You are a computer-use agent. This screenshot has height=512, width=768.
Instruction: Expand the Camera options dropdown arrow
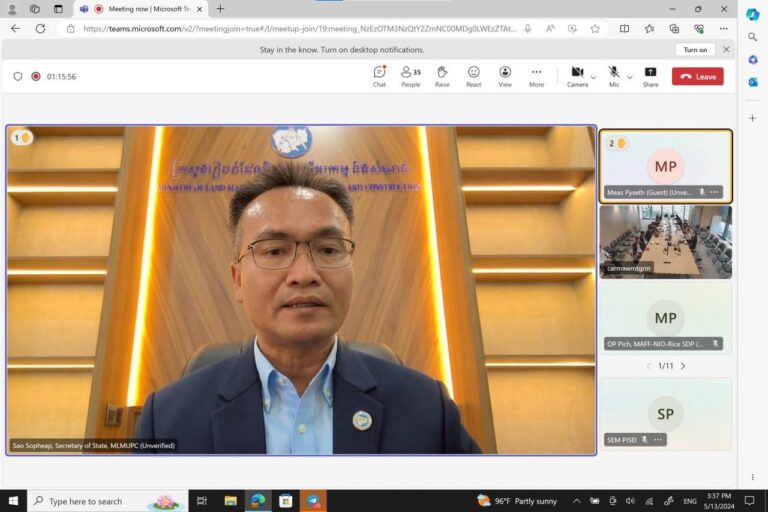[x=593, y=77]
